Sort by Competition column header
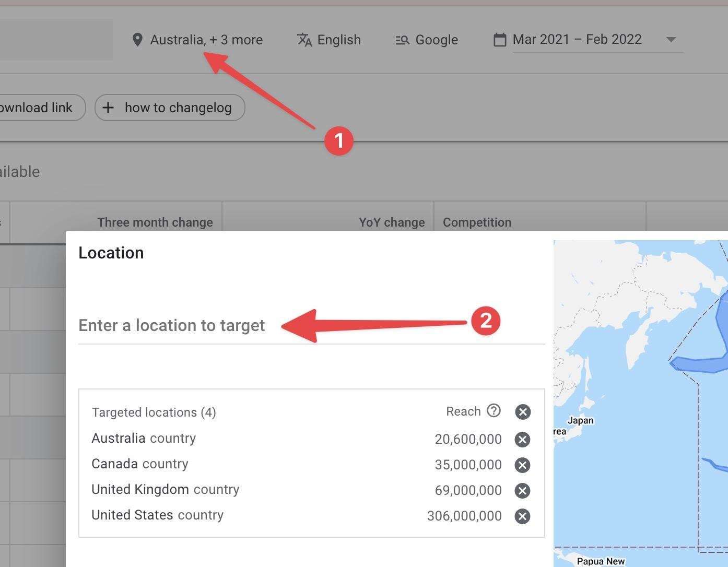728x567 pixels. 477,222
